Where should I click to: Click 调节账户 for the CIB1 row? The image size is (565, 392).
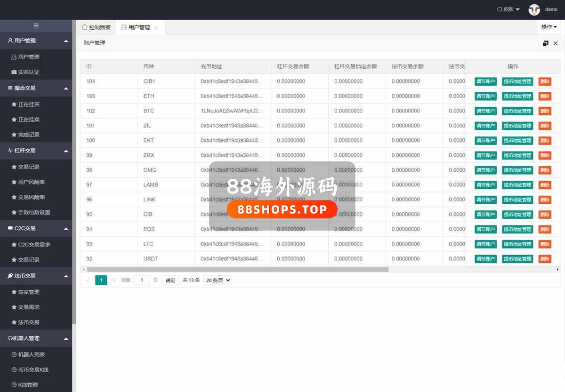(485, 81)
